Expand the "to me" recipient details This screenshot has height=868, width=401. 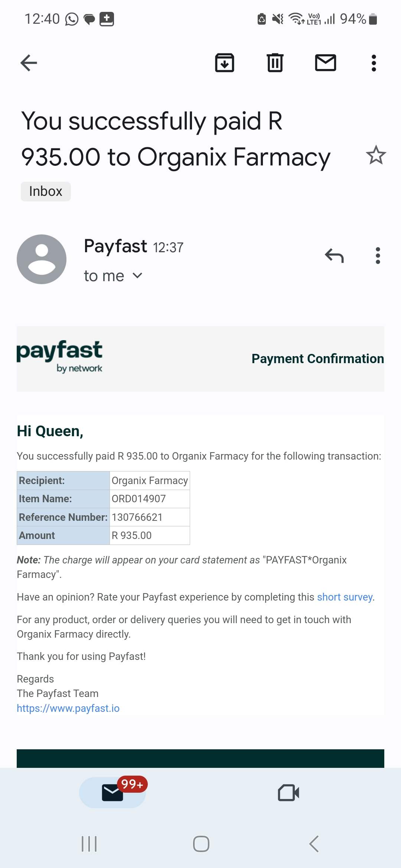click(113, 276)
